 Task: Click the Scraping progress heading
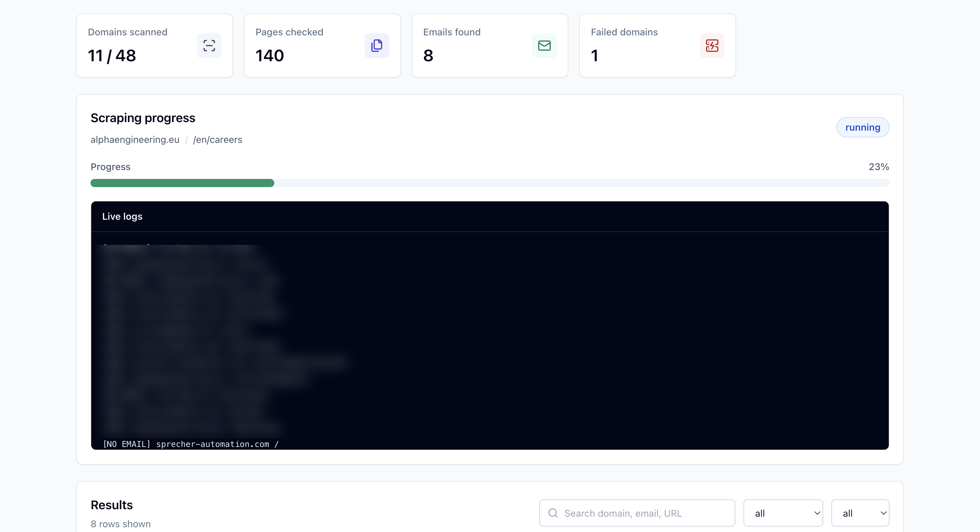pos(143,118)
